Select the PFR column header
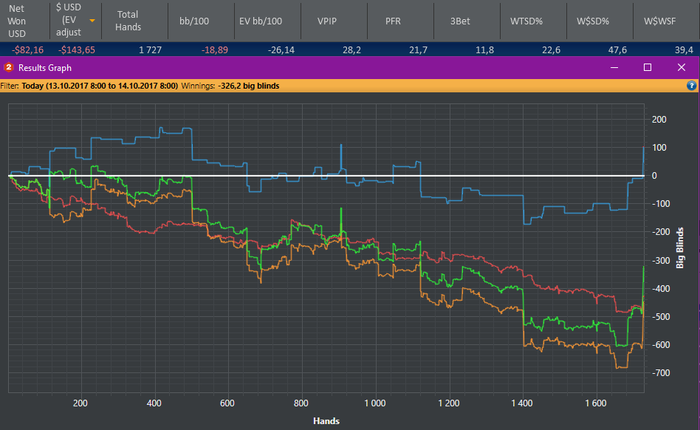This screenshot has width=700, height=430. 393,21
